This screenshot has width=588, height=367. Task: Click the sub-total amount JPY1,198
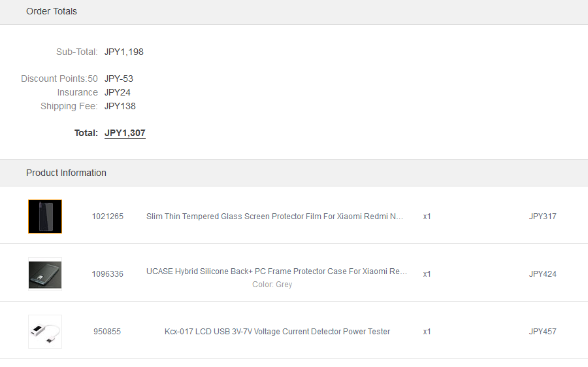click(x=123, y=52)
